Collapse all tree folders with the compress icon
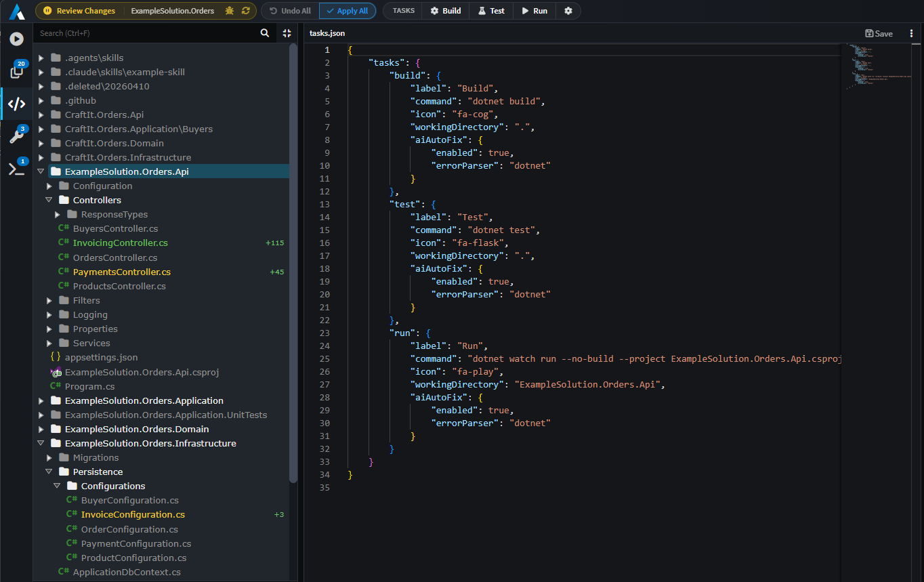Image resolution: width=924 pixels, height=582 pixels. point(287,33)
